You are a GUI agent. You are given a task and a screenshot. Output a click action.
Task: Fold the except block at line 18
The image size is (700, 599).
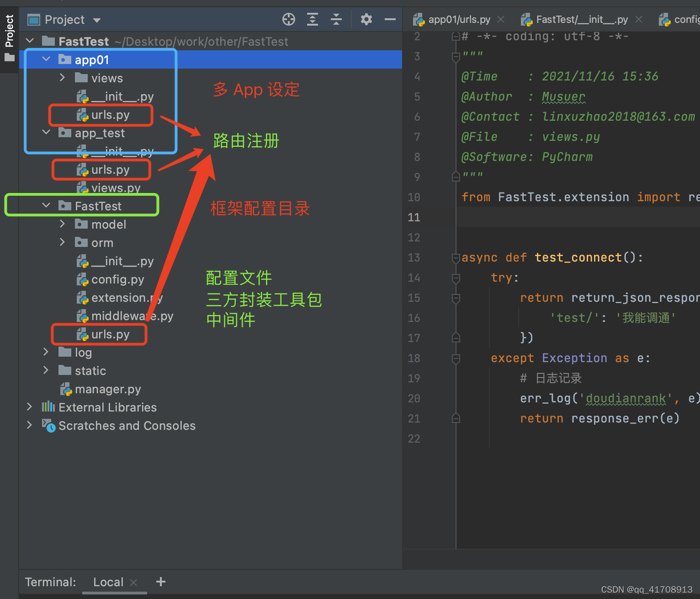point(456,358)
